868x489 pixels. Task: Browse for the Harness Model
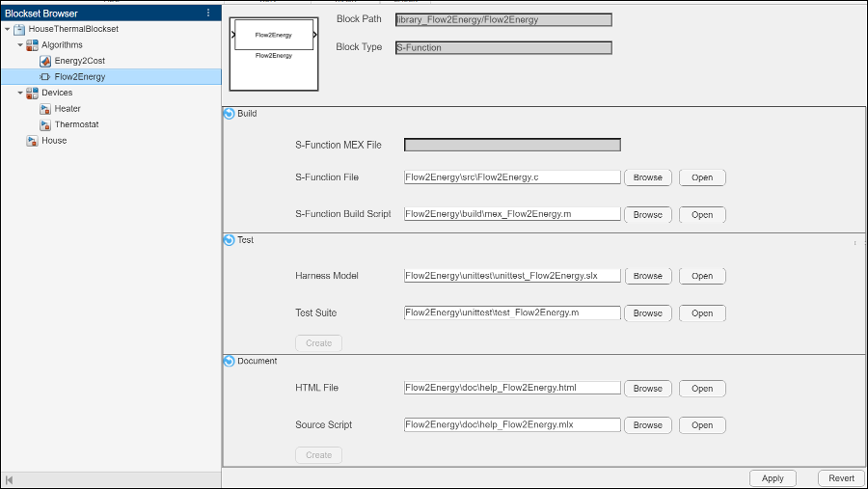click(648, 276)
